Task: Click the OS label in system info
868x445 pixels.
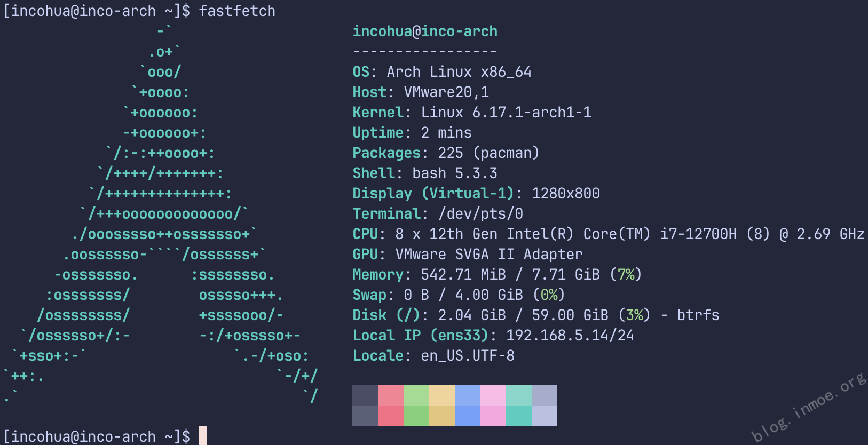Action: coord(361,72)
